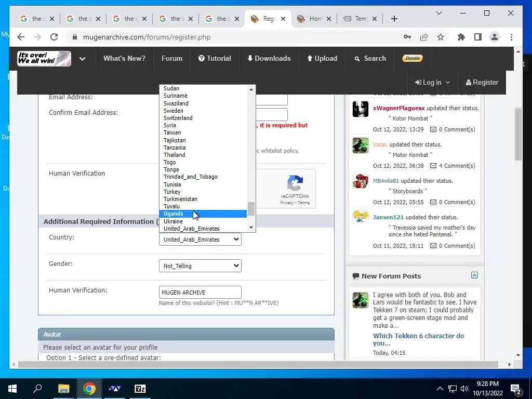Click reCAPTCHA Privacy link
The height and width of the screenshot is (399, 532).
pos(287,203)
